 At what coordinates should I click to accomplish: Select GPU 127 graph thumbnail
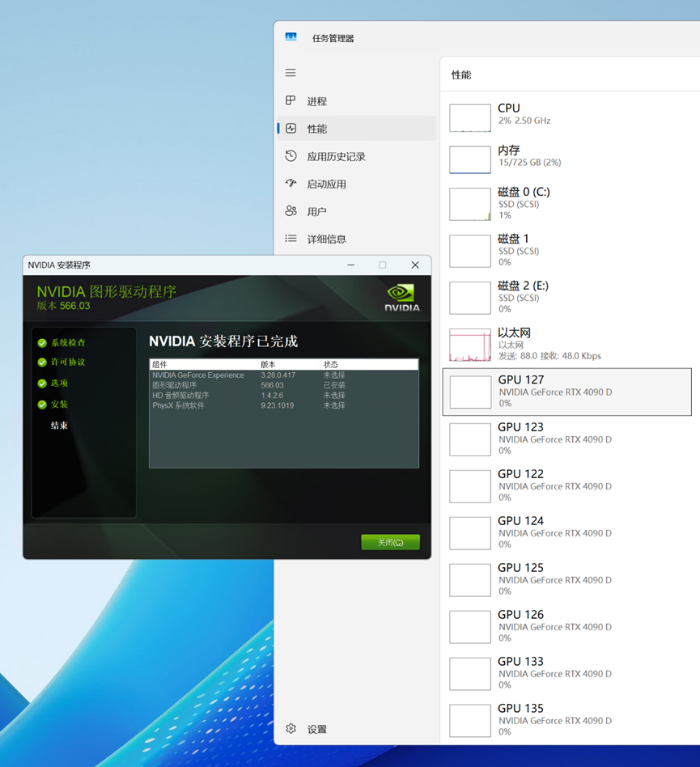pos(471,392)
